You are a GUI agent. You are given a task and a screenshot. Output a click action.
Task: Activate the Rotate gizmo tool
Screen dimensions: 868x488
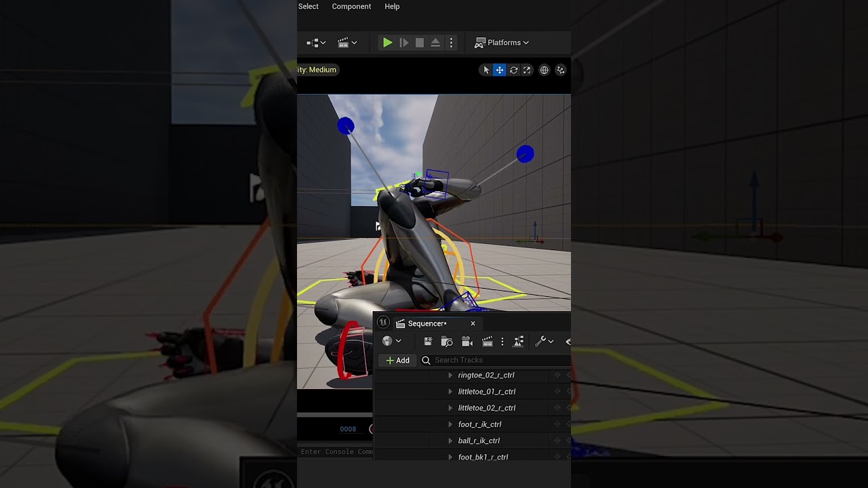(x=513, y=70)
